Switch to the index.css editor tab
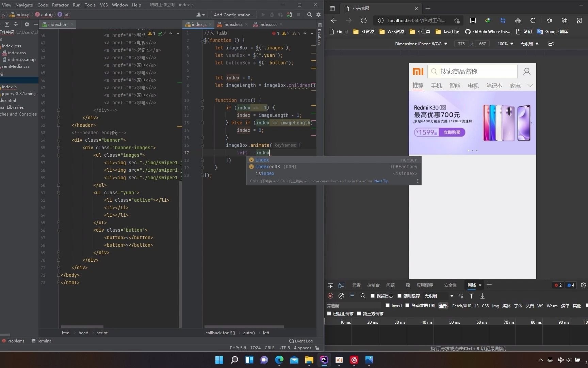The image size is (588, 368). [x=268, y=24]
